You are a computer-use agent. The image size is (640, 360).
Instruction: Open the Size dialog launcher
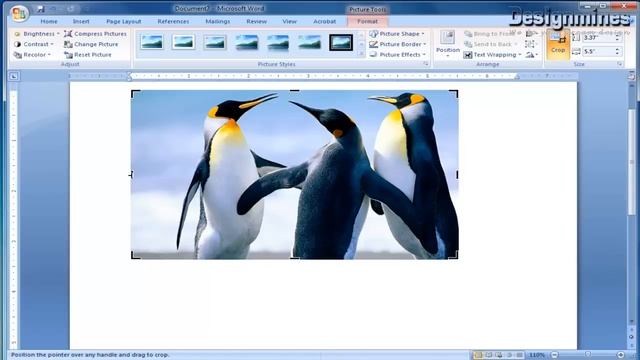620,64
